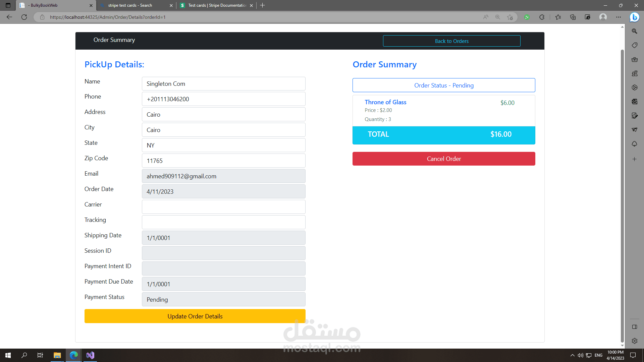Screen dimensions: 644x362
Task: Open Visual Studio from taskbar
Action: click(x=90, y=355)
